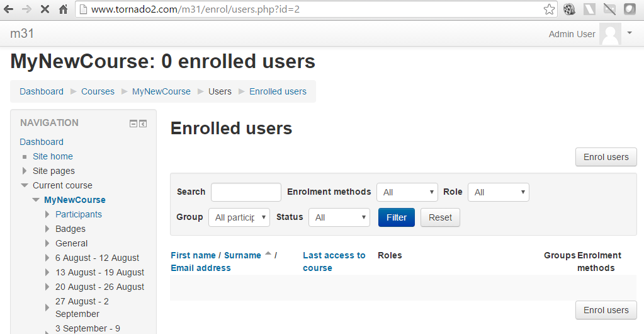Open the user menu dropdown arrow
This screenshot has height=334, width=644.
coord(630,33)
